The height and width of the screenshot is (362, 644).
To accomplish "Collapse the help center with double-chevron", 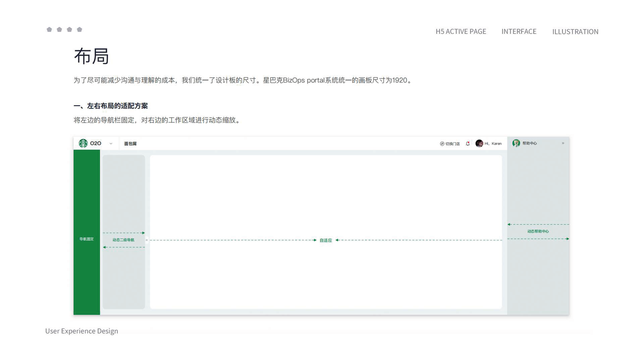I will (x=563, y=143).
